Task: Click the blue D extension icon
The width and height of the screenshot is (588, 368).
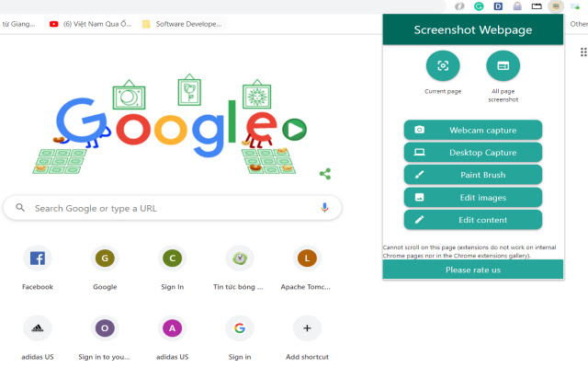Action: pos(498,6)
